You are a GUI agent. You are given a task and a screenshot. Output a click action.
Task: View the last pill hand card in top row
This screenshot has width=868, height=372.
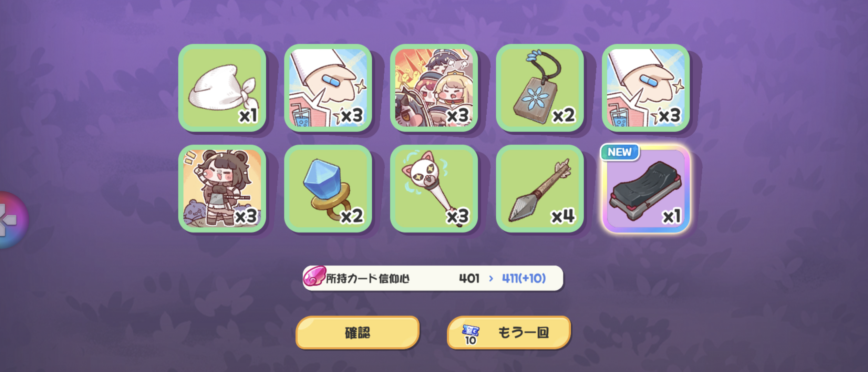646,88
